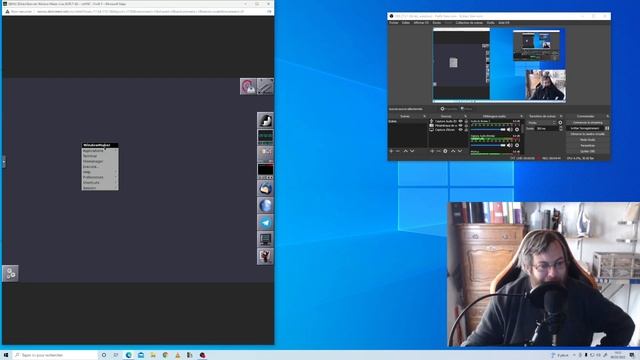Undock the Sources panel via its header icon
Image resolution: width=640 pixels, height=360 pixels.
coord(465,116)
